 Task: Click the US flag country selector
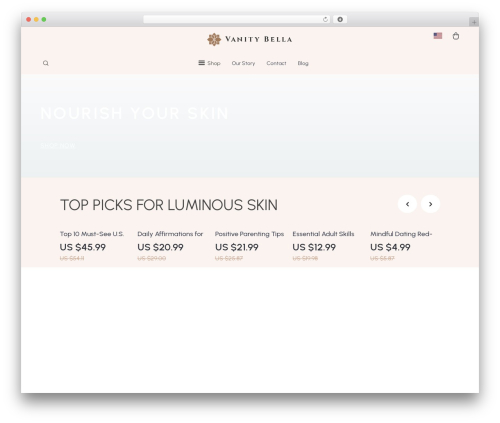[438, 36]
